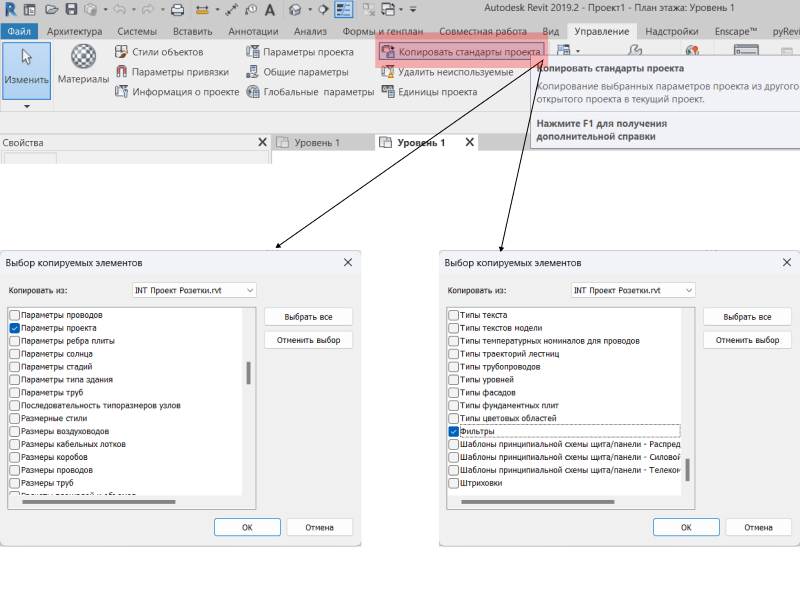800x600 pixels.
Task: Open the Measure tool dropdown arrow
Action: click(x=217, y=9)
